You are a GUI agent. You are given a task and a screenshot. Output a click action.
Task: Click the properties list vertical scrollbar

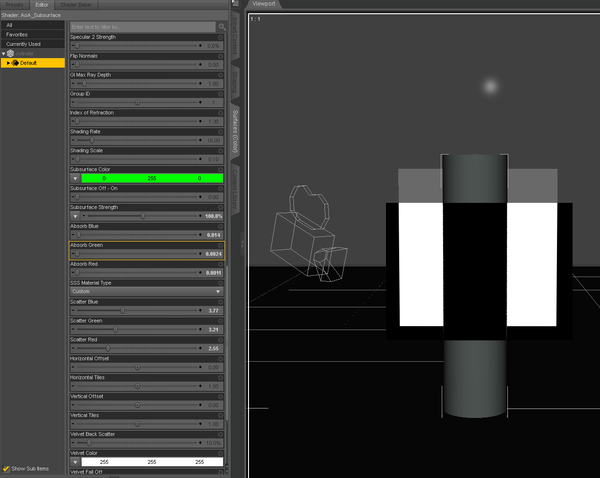pos(227,343)
